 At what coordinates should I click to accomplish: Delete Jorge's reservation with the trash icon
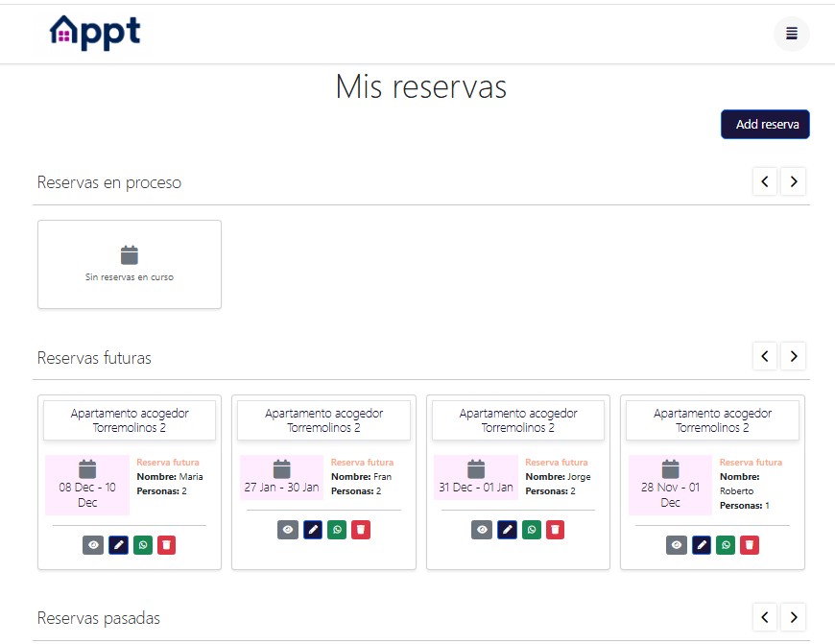[x=556, y=529]
